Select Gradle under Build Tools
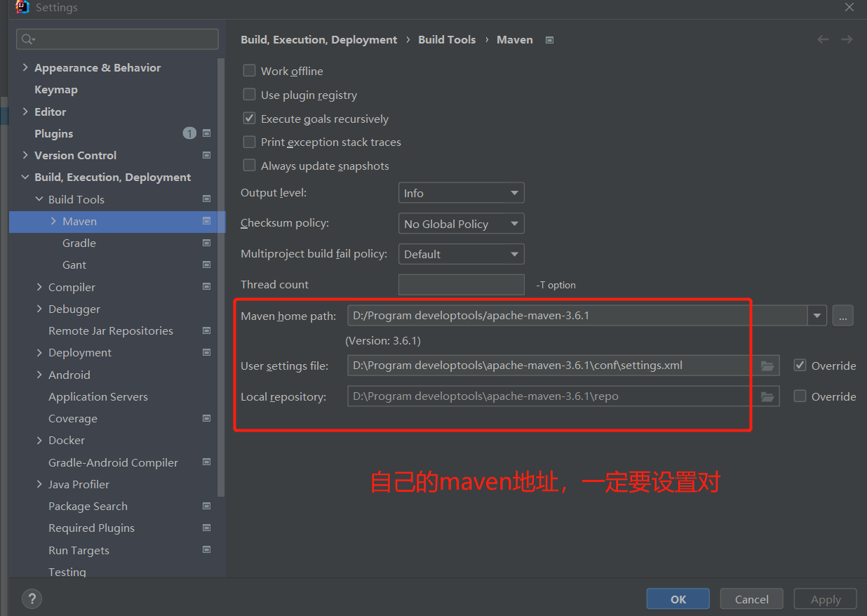Screen dimensions: 867x616 tap(79, 243)
